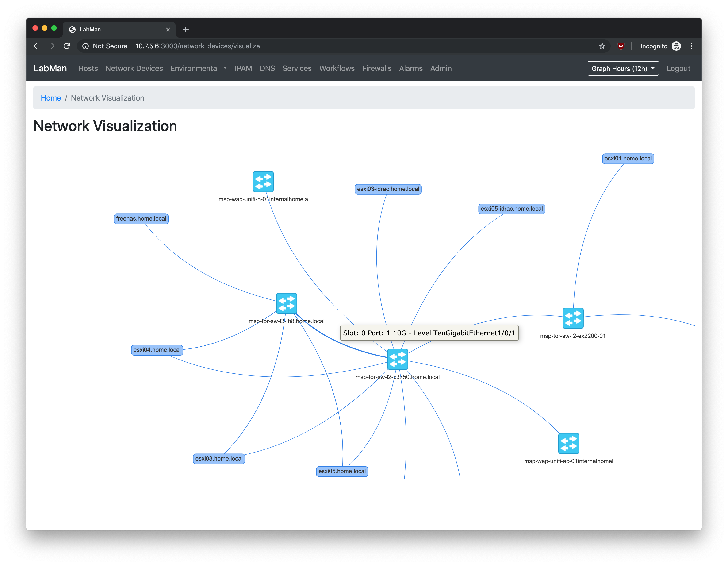The height and width of the screenshot is (565, 728).
Task: Select the freenas.home.local node
Action: [141, 218]
